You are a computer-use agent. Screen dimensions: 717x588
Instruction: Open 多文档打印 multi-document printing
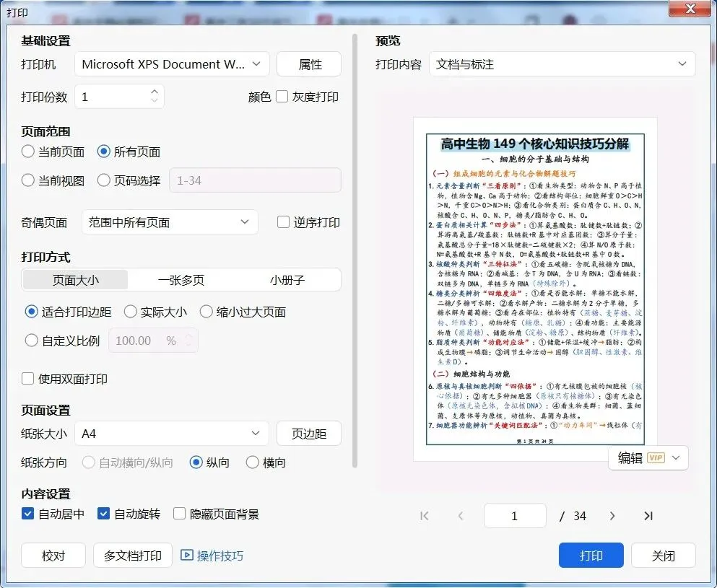[133, 555]
